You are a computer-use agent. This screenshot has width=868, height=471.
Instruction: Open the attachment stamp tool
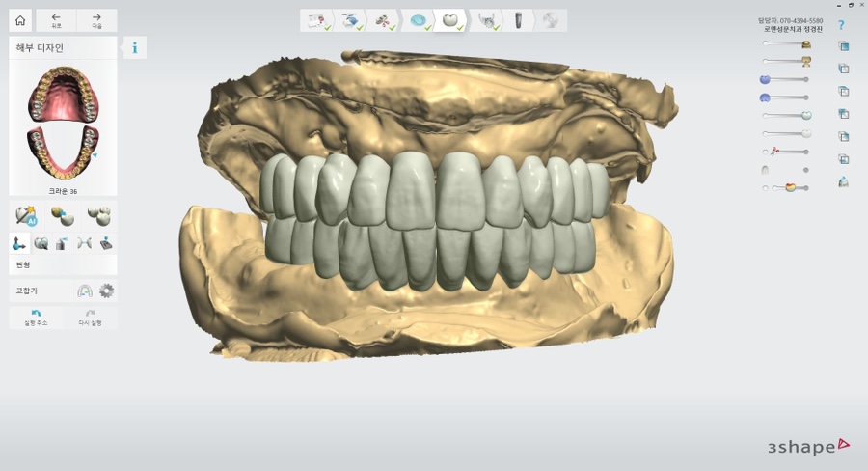click(106, 243)
